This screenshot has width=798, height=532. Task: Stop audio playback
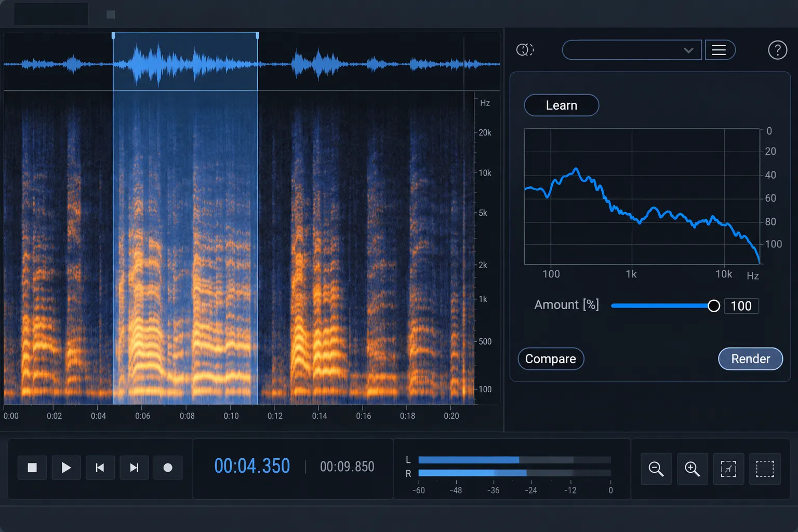pyautogui.click(x=32, y=468)
